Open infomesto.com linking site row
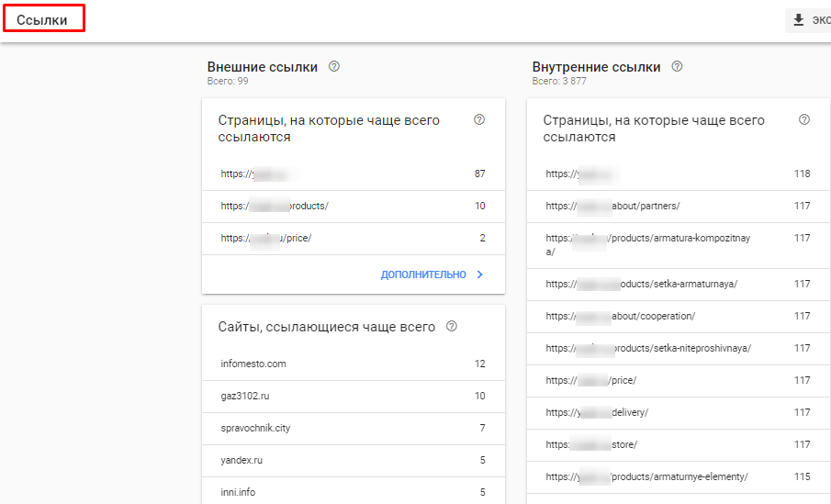 click(x=253, y=364)
